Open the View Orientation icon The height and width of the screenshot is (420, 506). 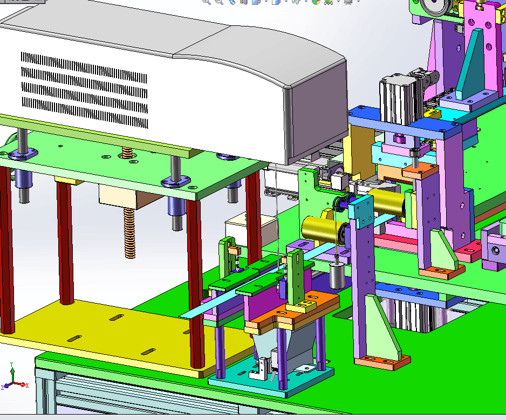click(x=256, y=2)
